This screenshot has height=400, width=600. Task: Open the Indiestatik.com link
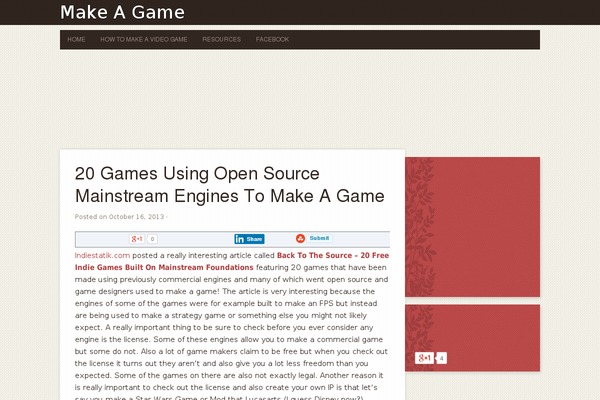102,255
